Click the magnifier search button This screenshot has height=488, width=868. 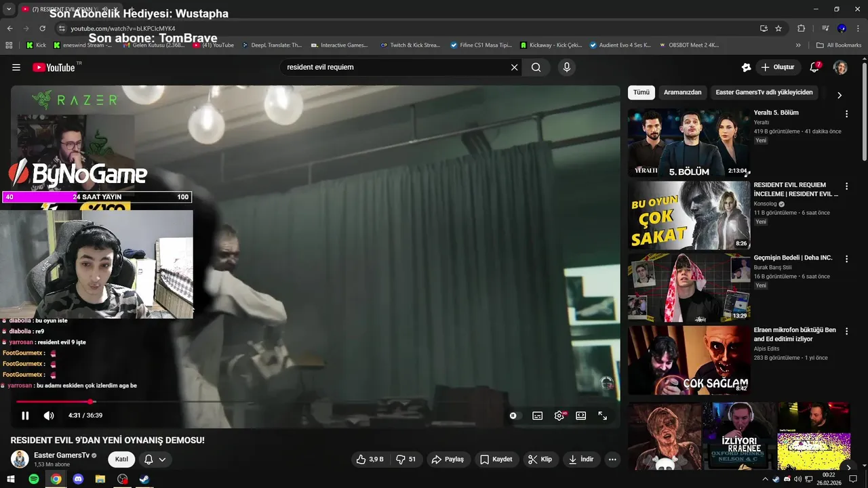[536, 67]
